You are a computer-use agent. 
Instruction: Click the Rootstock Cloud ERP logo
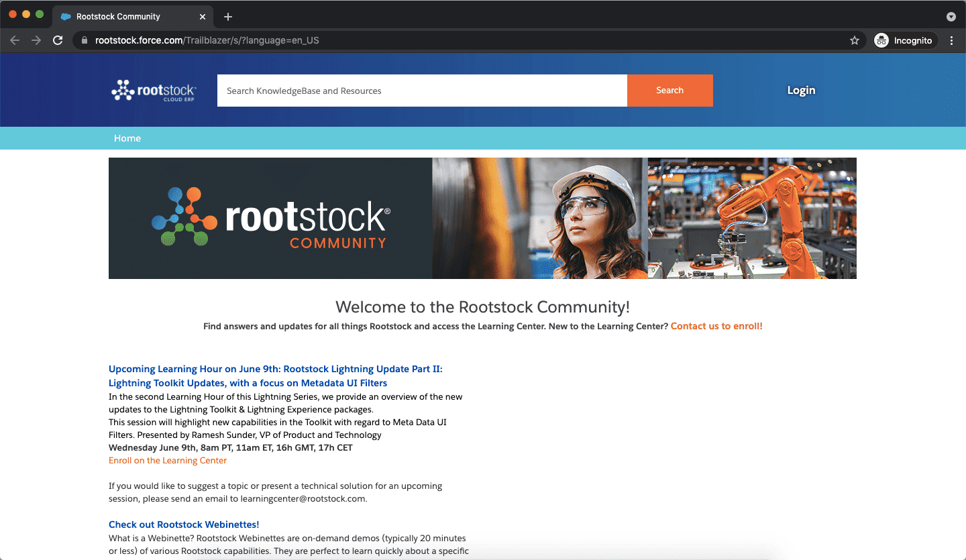click(154, 91)
